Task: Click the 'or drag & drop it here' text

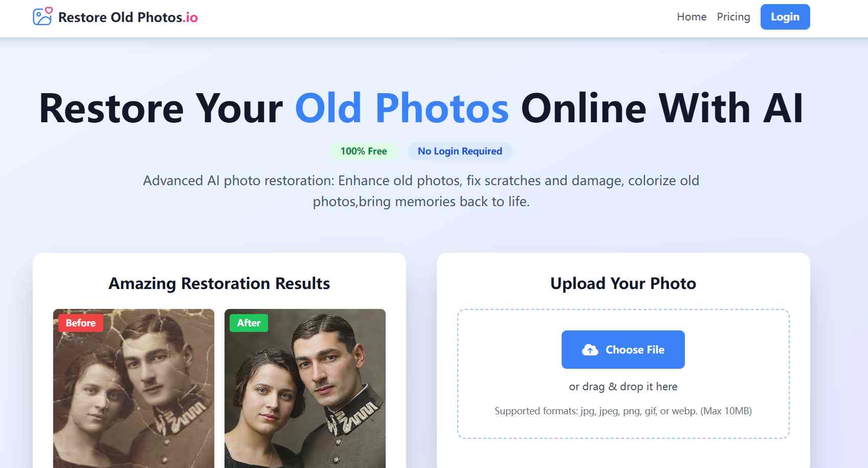Action: [623, 387]
